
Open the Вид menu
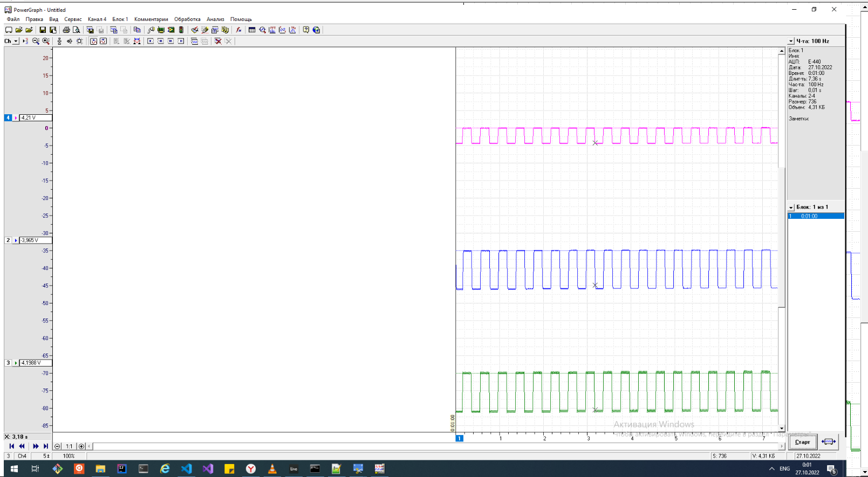[x=54, y=19]
